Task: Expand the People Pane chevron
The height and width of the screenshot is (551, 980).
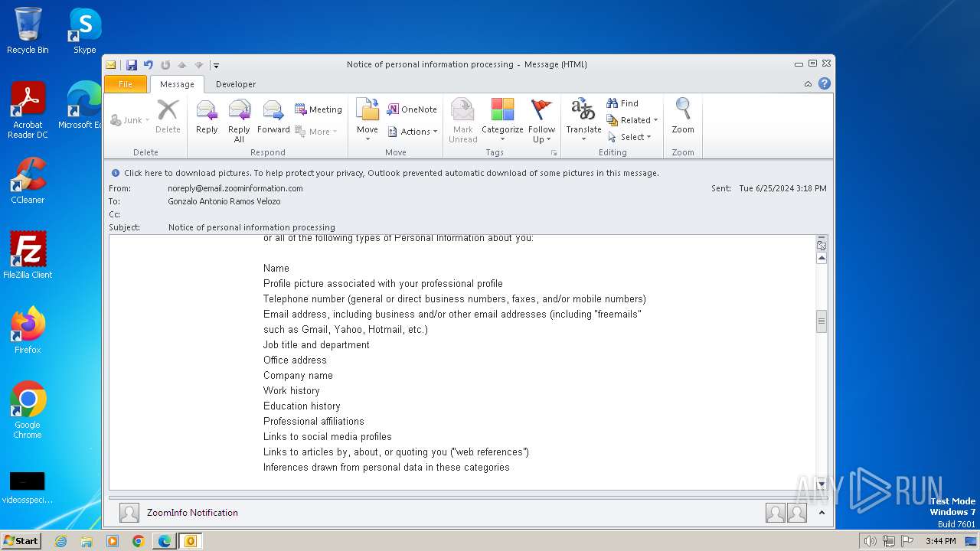Action: [822, 513]
